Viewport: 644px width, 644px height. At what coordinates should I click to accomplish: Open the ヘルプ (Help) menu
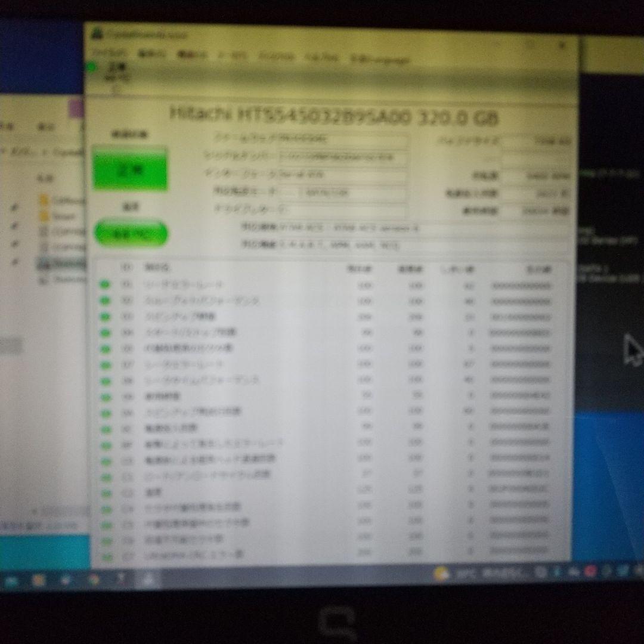click(323, 57)
